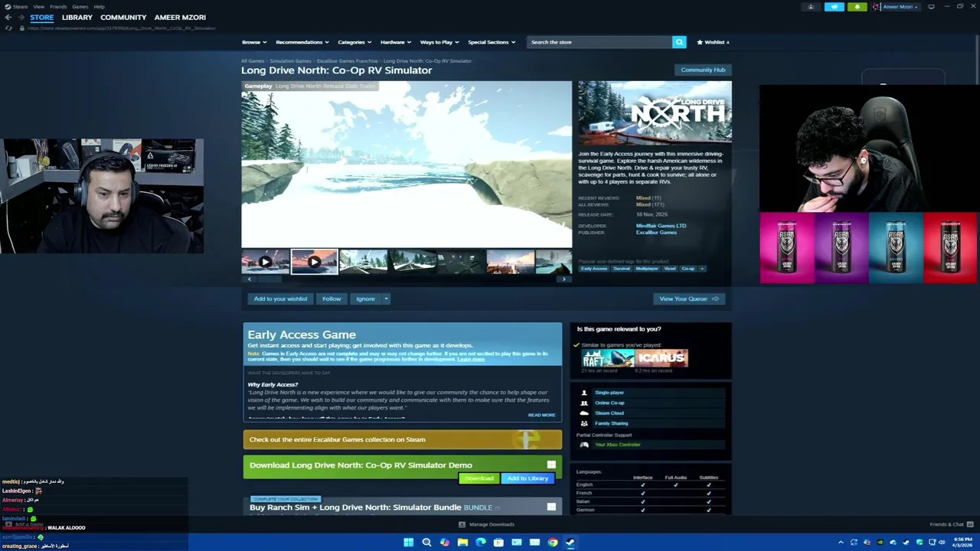
Task: Play the first trailer thumbnail
Action: (265, 262)
